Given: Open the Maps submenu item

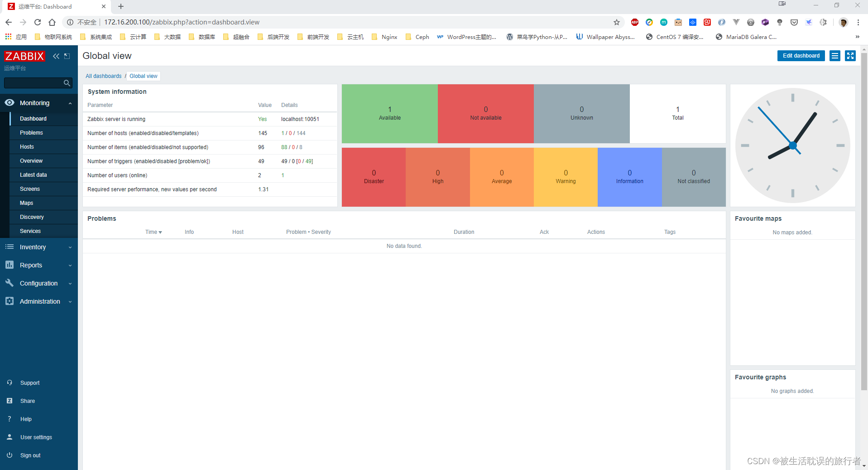Looking at the screenshot, I should [x=44, y=203].
